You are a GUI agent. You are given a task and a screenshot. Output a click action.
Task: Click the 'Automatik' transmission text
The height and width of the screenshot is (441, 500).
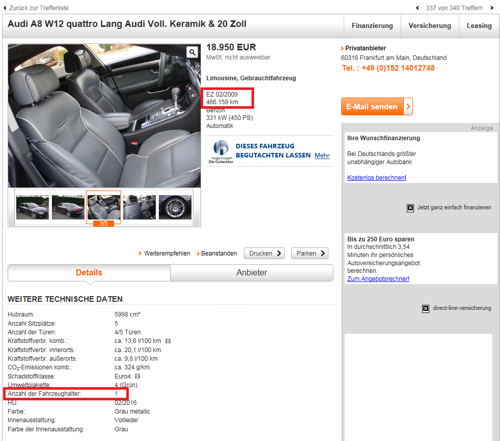tap(220, 126)
